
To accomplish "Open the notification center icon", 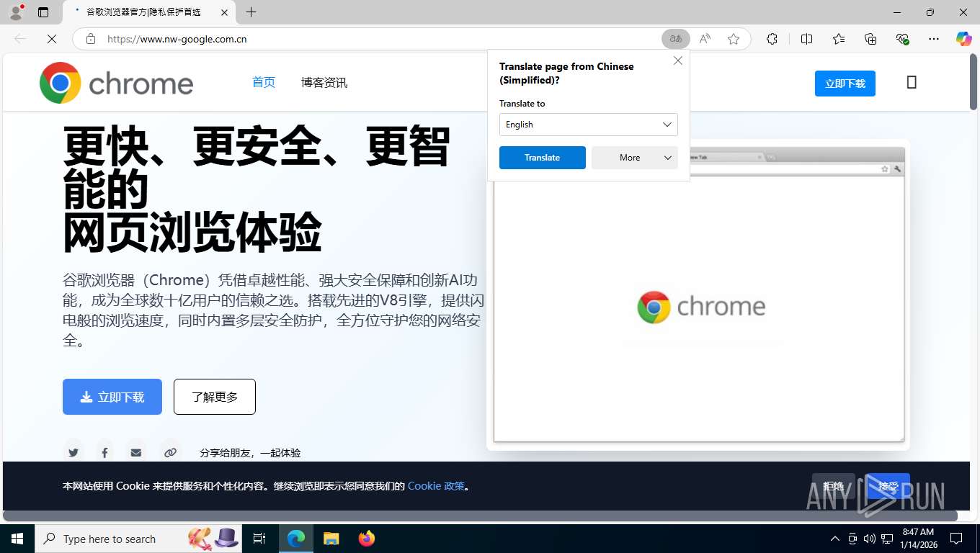I will (956, 539).
